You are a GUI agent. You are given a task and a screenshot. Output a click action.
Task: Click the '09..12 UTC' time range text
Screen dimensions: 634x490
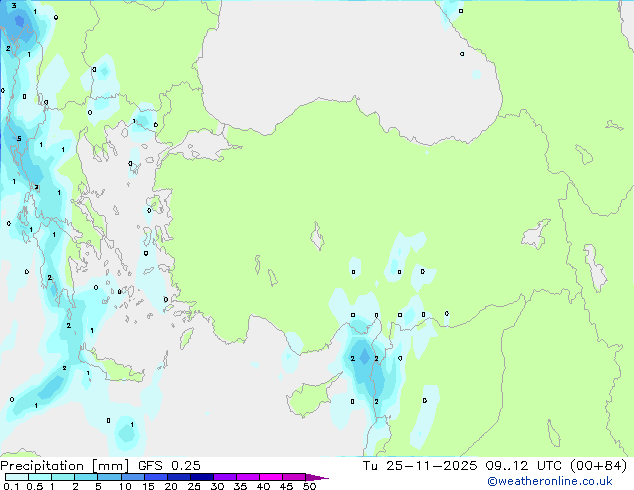(x=524, y=466)
